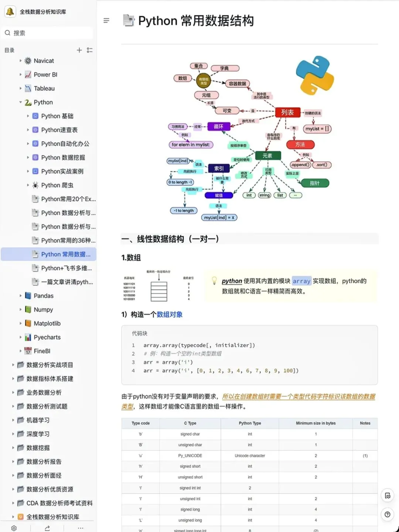Click the Python 基础 blue icon
399x532 pixels.
click(35, 116)
